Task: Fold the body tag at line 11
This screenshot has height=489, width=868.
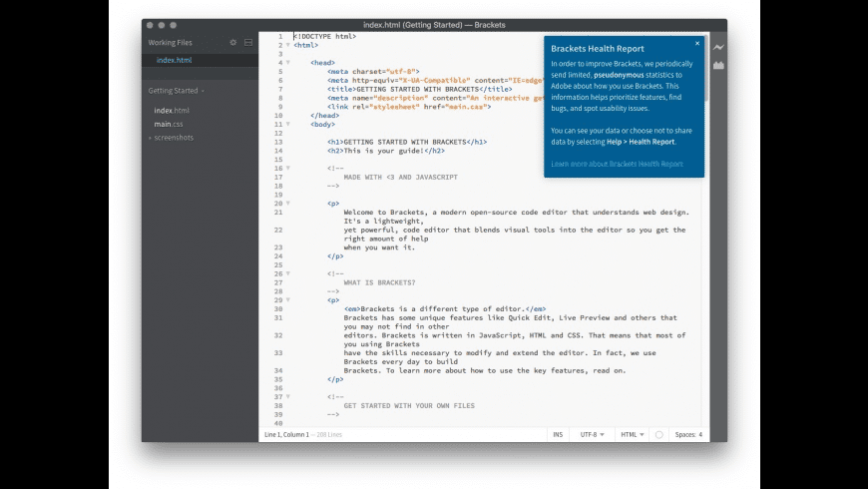Action: click(x=287, y=125)
